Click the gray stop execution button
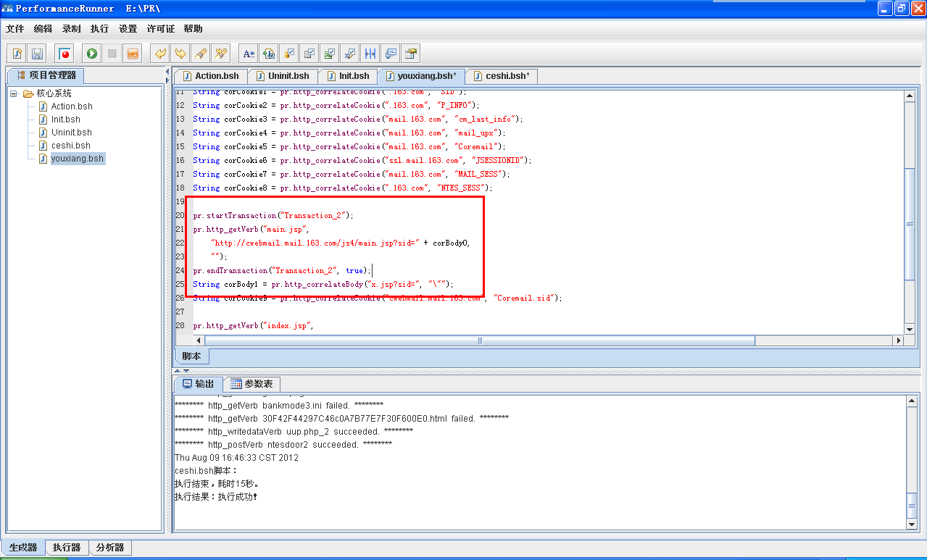 point(112,54)
